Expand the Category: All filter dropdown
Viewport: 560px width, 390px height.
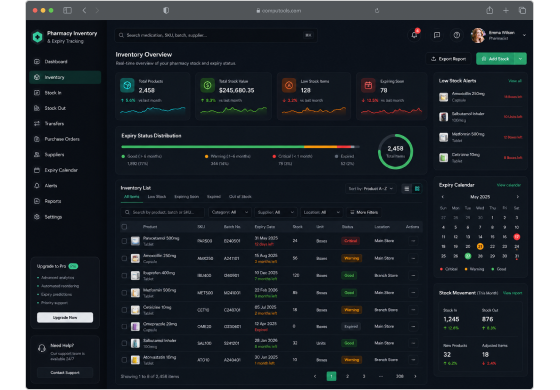tap(230, 212)
